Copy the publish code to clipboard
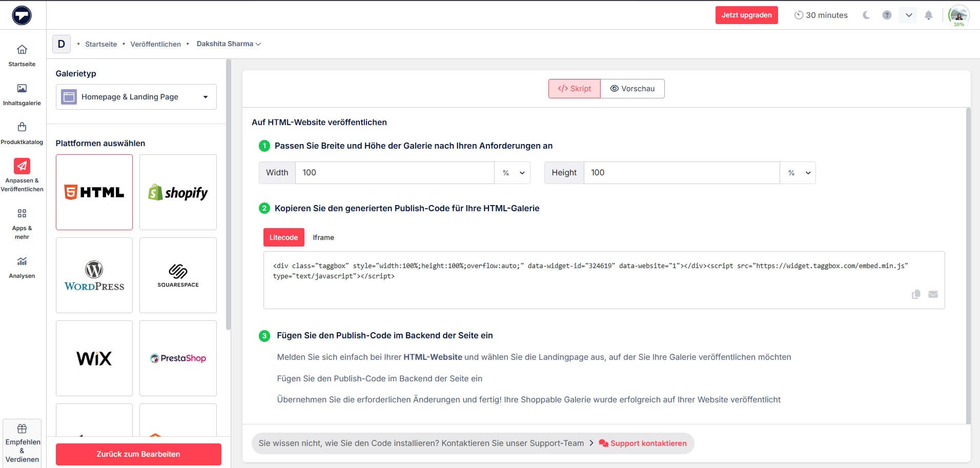980x468 pixels. pyautogui.click(x=916, y=294)
